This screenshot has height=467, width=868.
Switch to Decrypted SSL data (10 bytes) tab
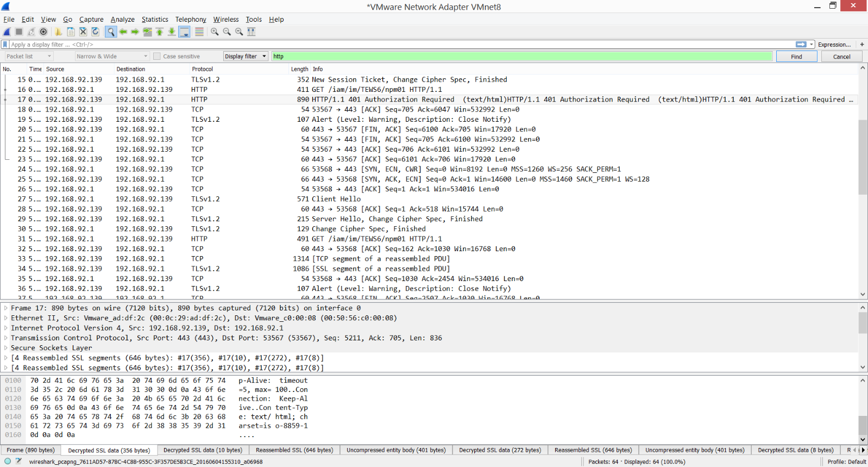203,450
